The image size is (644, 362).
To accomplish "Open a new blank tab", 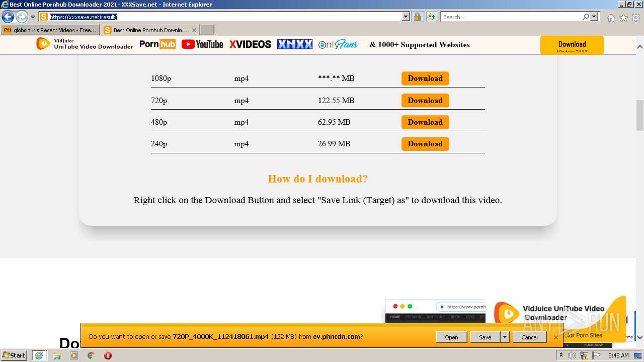I will (207, 30).
